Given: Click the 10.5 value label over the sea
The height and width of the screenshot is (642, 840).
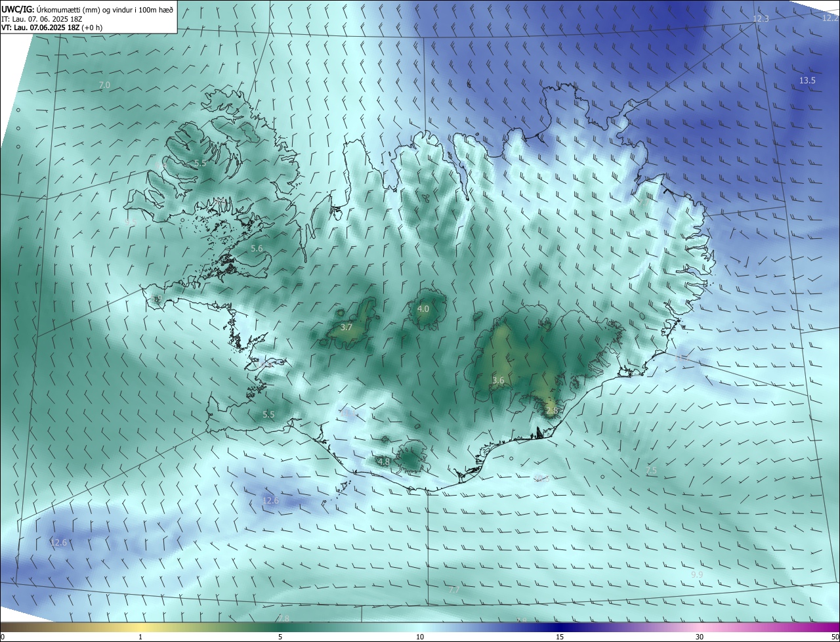Looking at the screenshot, I should pyautogui.click(x=541, y=479).
